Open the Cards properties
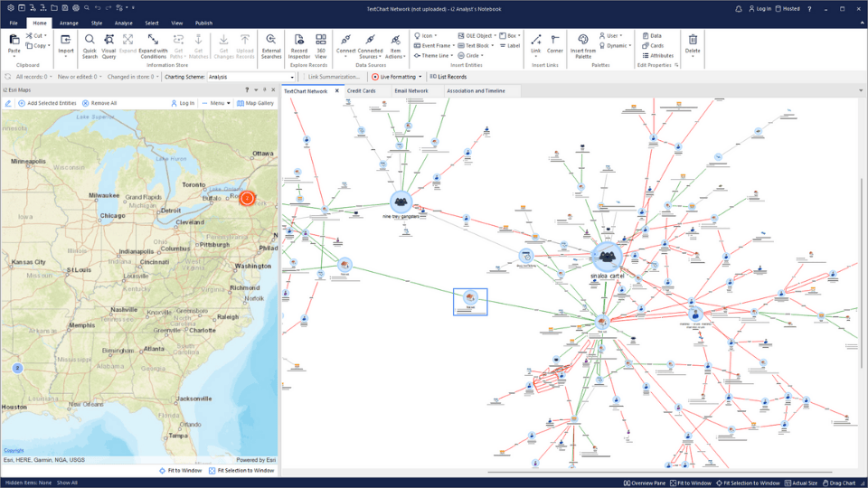868x488 pixels. tap(653, 45)
